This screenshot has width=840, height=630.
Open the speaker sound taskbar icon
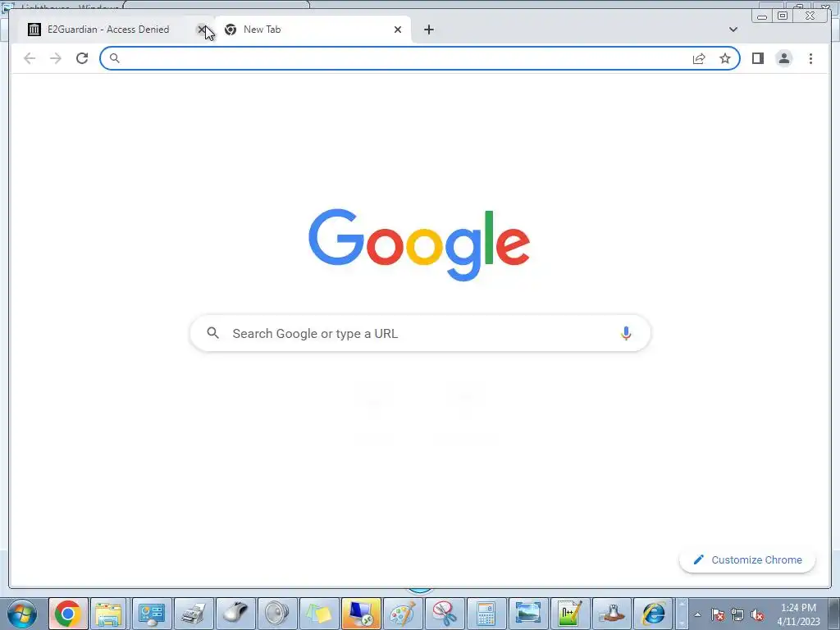tap(276, 614)
